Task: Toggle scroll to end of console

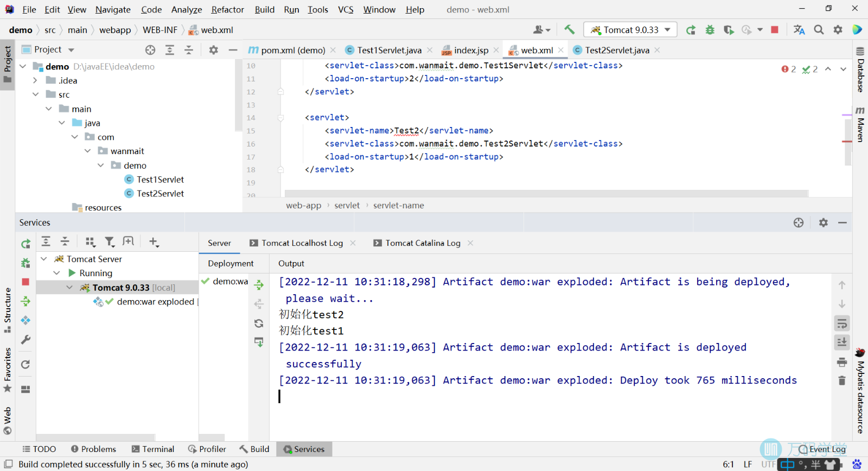Action: 842,342
